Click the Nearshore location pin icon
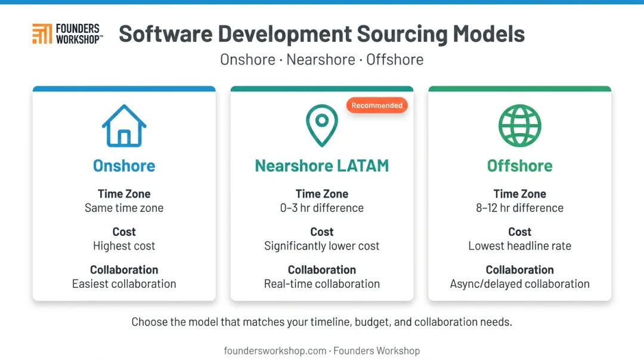The height and width of the screenshot is (360, 644). (x=322, y=125)
